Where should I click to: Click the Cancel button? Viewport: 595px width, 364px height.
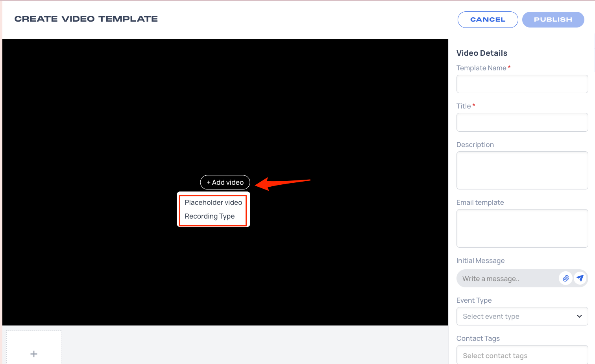click(x=488, y=20)
